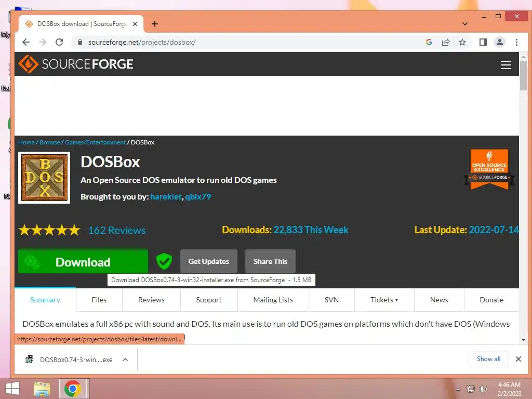Click the network icon in system tray
532x399 pixels.
point(471,389)
